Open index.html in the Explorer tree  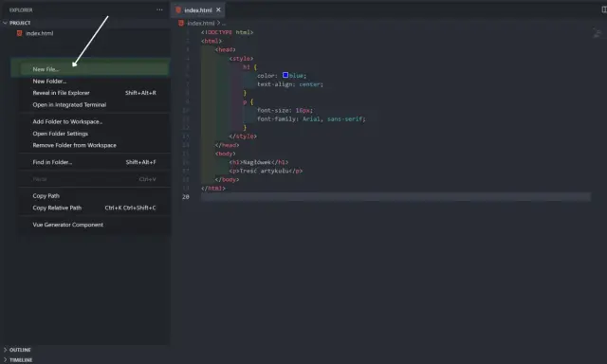click(x=39, y=33)
